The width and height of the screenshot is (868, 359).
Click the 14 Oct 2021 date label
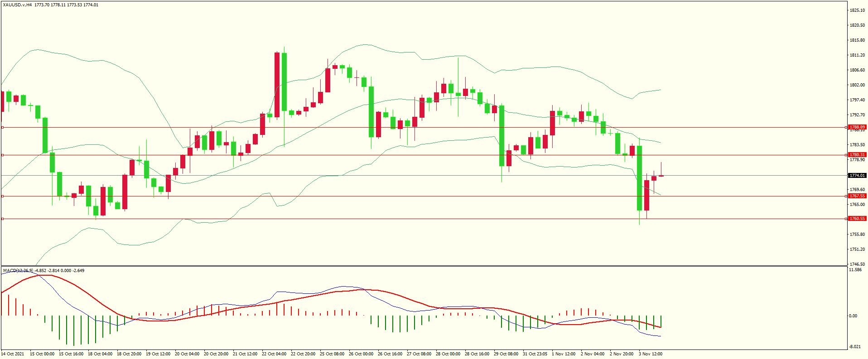pyautogui.click(x=13, y=354)
